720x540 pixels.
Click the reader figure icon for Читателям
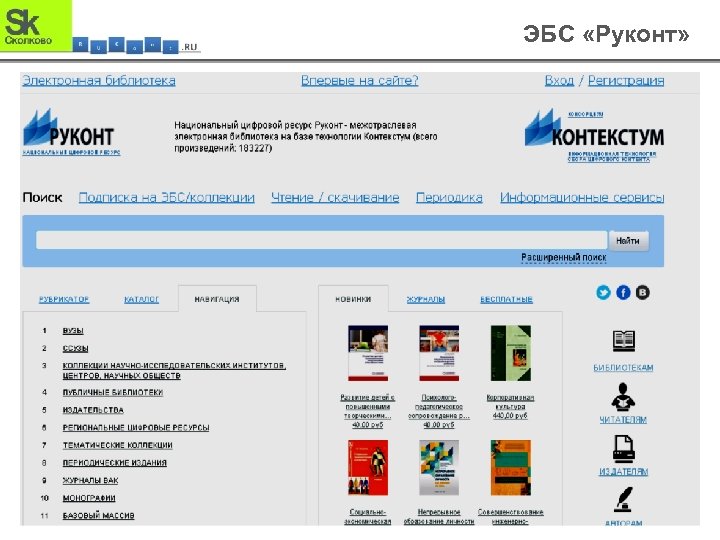(623, 397)
